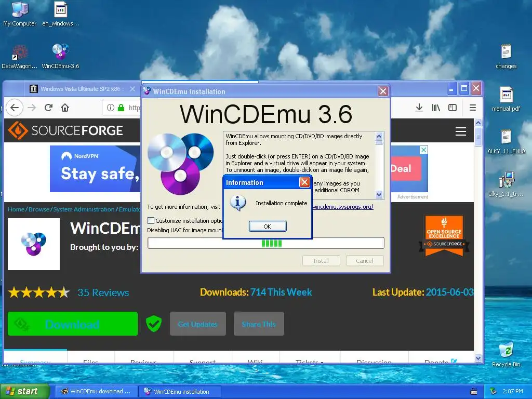Click the five-star rating display

tap(39, 292)
